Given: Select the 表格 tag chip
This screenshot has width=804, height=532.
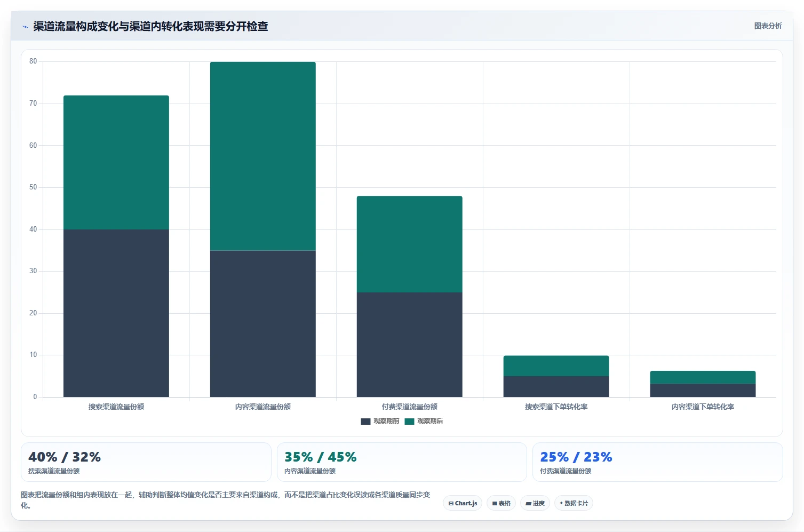Looking at the screenshot, I should tap(501, 503).
